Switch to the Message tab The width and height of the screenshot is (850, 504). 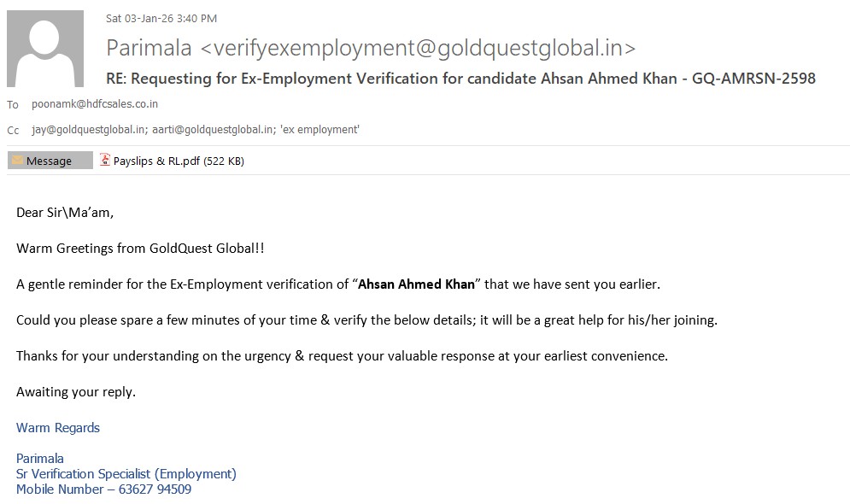50,161
